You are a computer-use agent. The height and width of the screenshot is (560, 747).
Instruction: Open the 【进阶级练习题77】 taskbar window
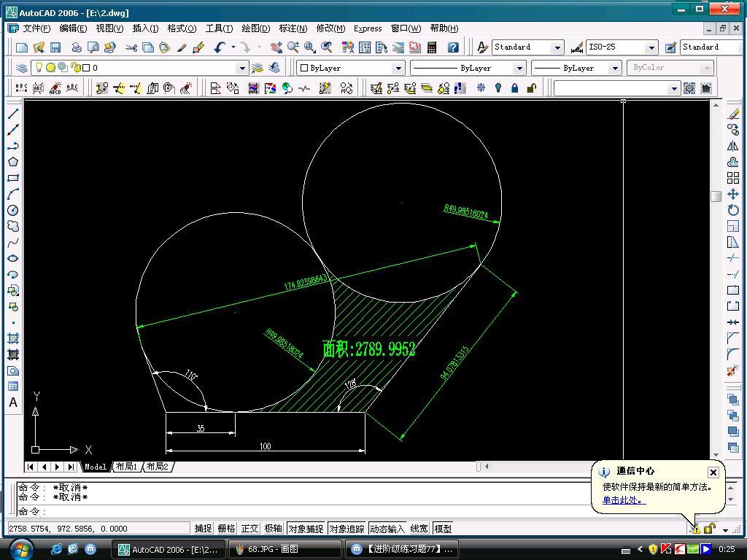coord(401,549)
